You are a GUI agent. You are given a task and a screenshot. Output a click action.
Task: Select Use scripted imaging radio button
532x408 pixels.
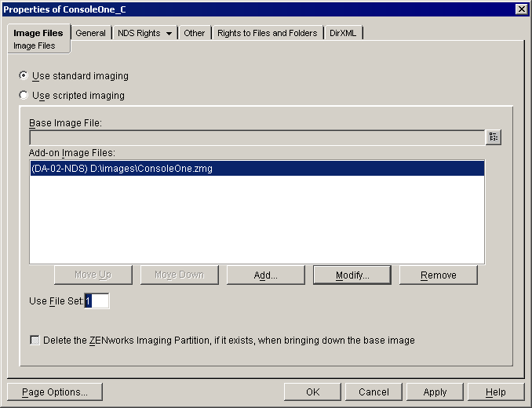24,95
